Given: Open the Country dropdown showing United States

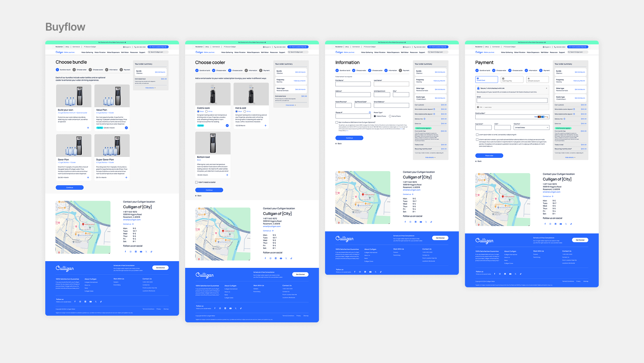Looking at the screenshot, I should pos(531,128).
